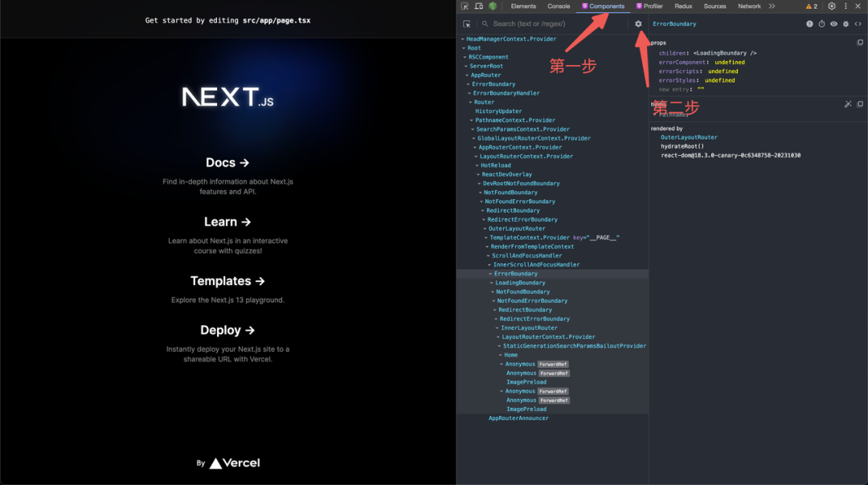
Task: Show more DevTools tabs with the chevrons
Action: tap(772, 6)
